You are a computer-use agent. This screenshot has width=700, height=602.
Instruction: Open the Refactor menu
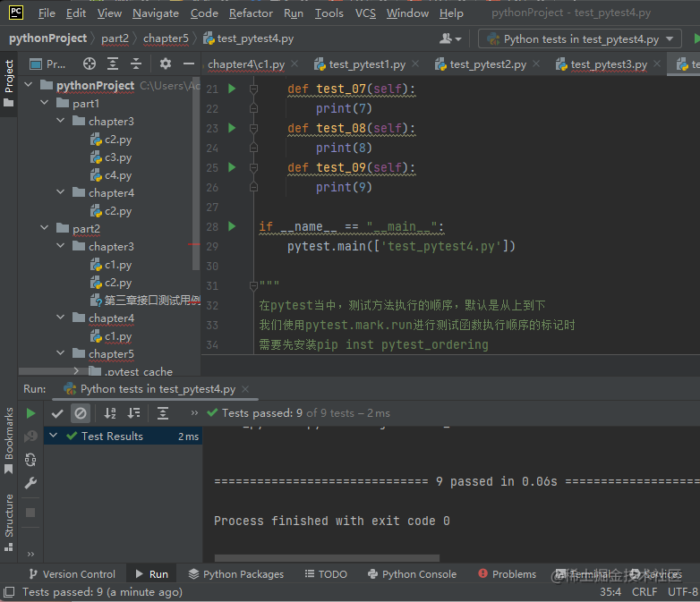(x=251, y=13)
